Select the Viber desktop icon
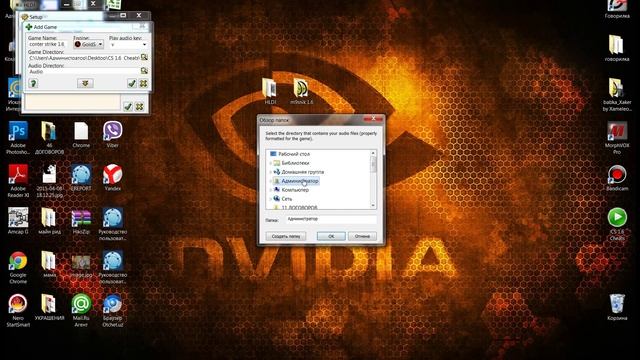 112,134
